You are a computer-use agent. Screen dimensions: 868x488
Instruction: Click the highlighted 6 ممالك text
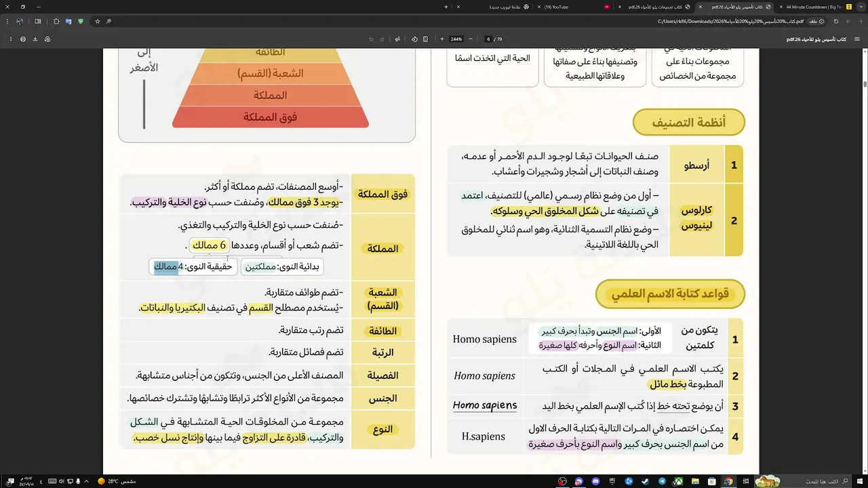pos(209,245)
